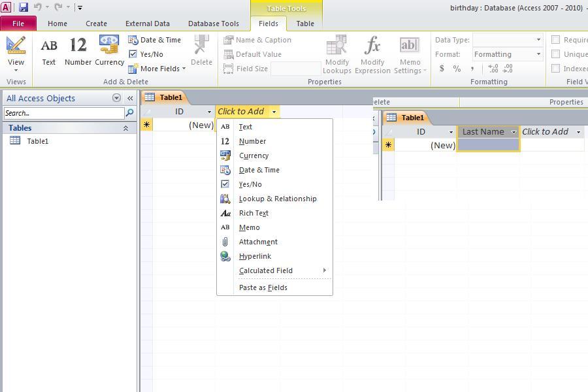Screen dimensions: 588x392
Task: Customize Quick Access Toolbar dropdown
Action: [x=80, y=7]
